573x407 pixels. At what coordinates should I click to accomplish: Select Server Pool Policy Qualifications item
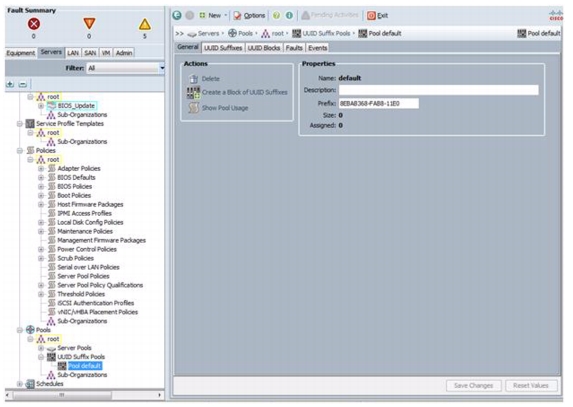click(x=100, y=285)
